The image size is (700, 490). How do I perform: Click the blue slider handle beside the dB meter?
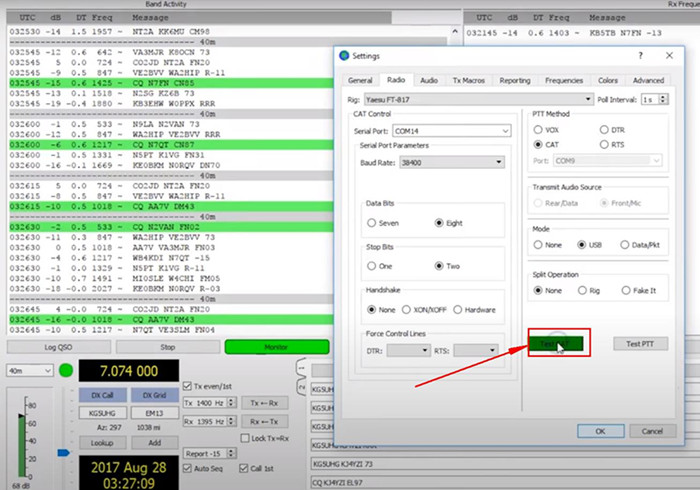pos(62,452)
